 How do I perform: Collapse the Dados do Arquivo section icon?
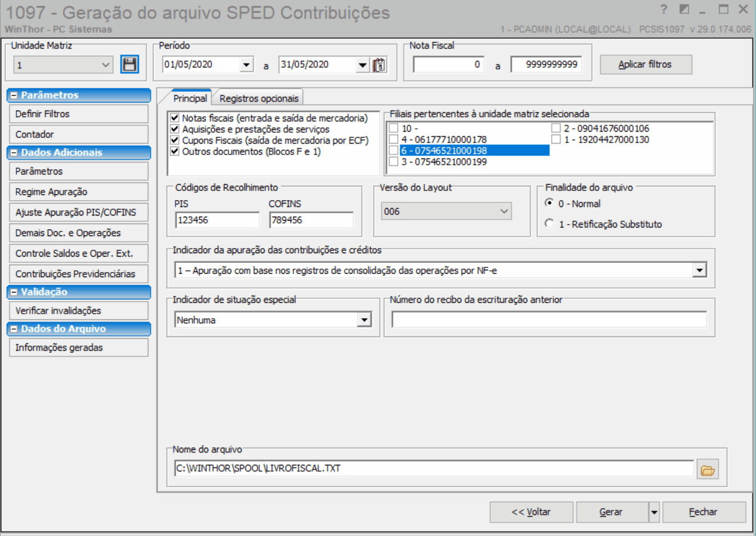point(14,329)
